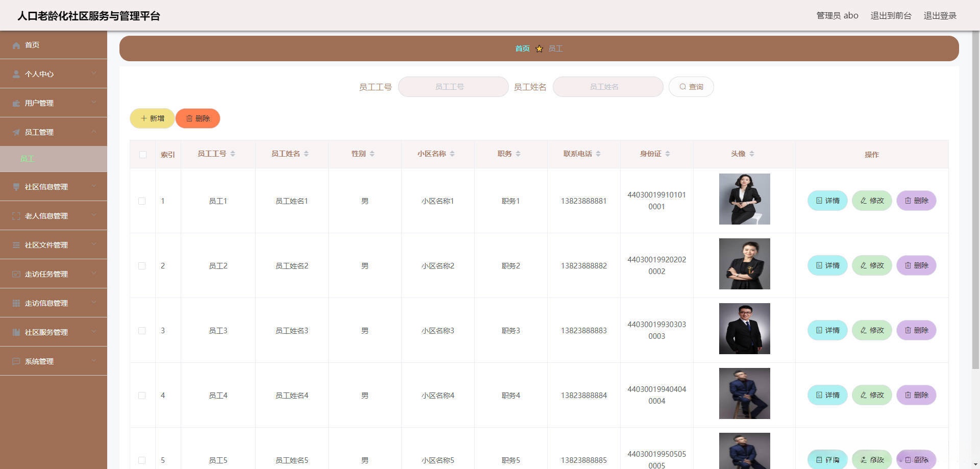Focus the 员工姓名 search field
980x469 pixels.
(608, 87)
